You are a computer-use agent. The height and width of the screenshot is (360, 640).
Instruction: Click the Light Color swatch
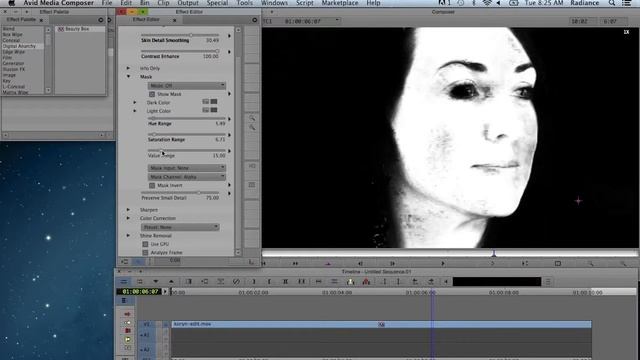point(214,110)
